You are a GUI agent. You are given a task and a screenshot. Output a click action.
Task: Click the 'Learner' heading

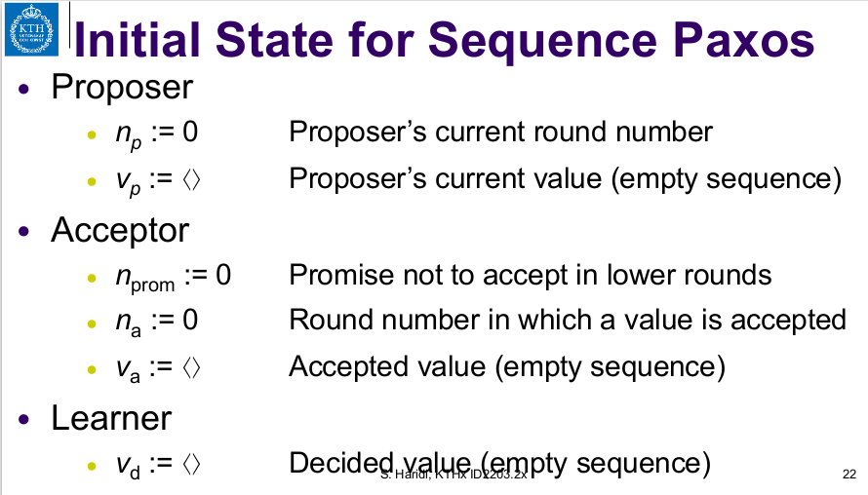point(111,418)
